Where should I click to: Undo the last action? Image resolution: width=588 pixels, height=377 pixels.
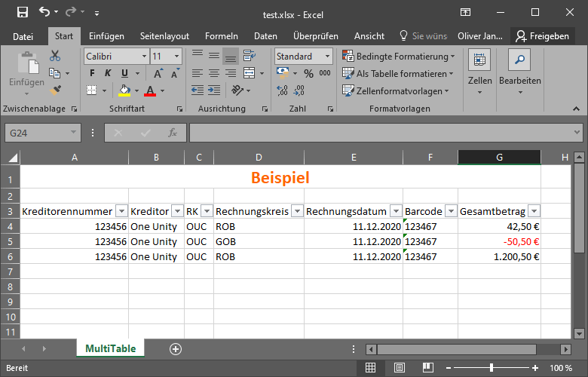click(x=44, y=12)
